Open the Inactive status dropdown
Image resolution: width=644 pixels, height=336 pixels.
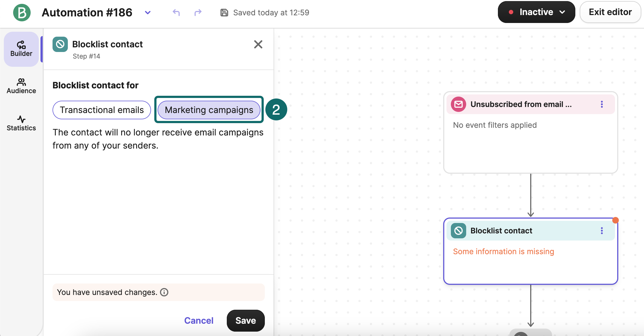click(x=536, y=12)
